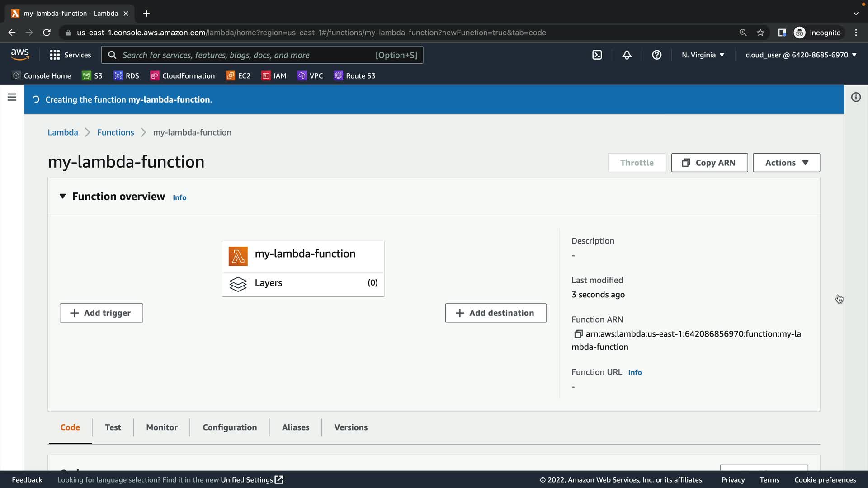Open the AWS CloudShell icon
The height and width of the screenshot is (488, 868).
pyautogui.click(x=597, y=55)
